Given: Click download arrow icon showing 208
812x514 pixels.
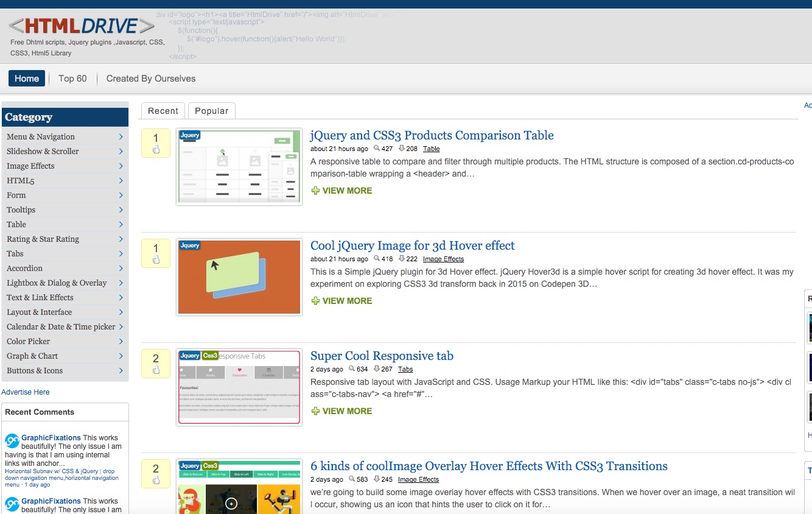Looking at the screenshot, I should tap(402, 148).
